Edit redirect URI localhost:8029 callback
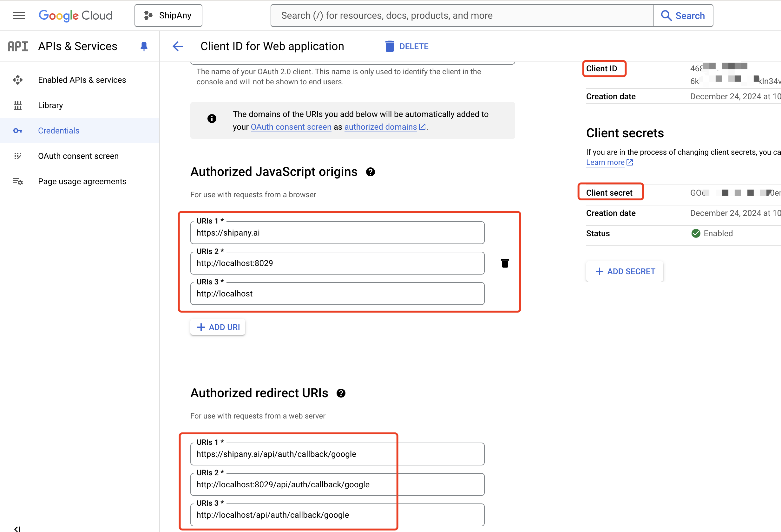 337,485
